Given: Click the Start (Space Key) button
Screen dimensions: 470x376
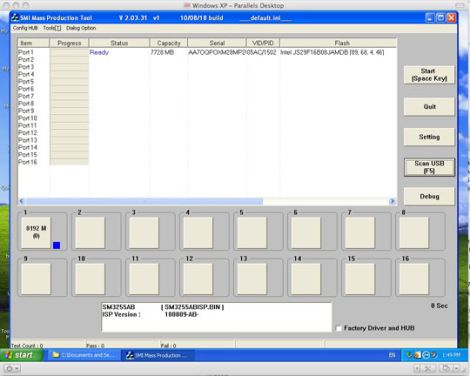Looking at the screenshot, I should pyautogui.click(x=429, y=75).
